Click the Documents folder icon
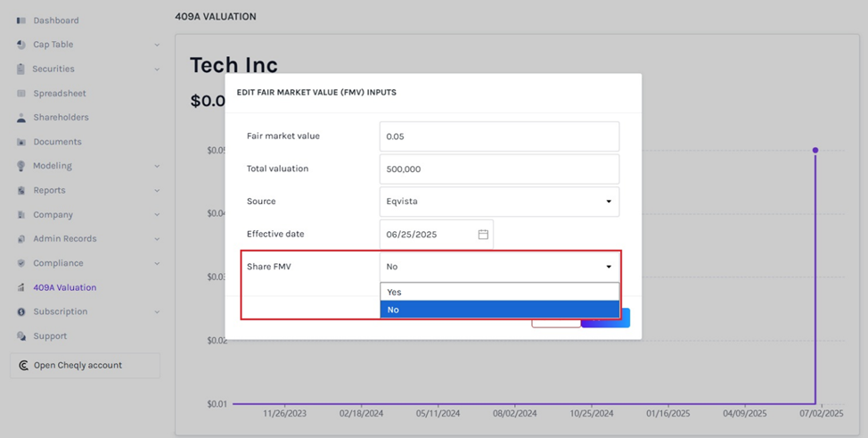This screenshot has height=438, width=868. tap(21, 142)
